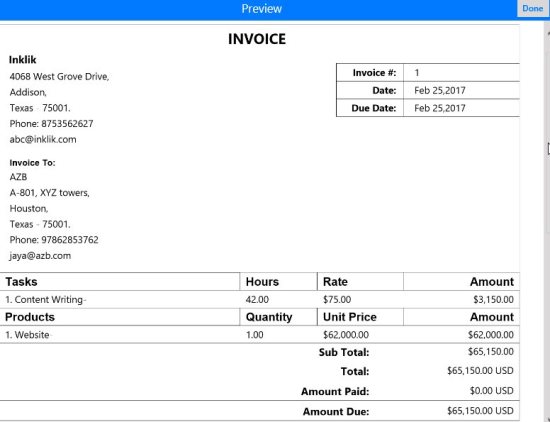Click Phone: 8753562627 text
This screenshot has height=422, width=550.
(x=51, y=123)
